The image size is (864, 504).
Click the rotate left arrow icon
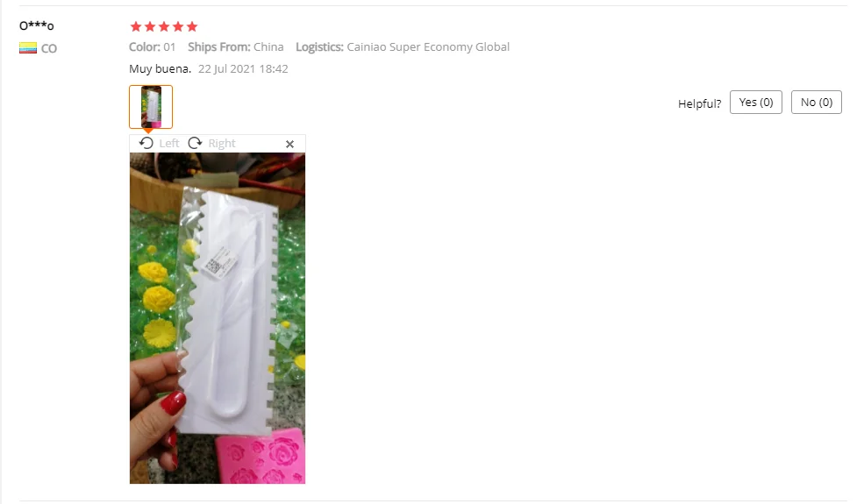(x=146, y=143)
